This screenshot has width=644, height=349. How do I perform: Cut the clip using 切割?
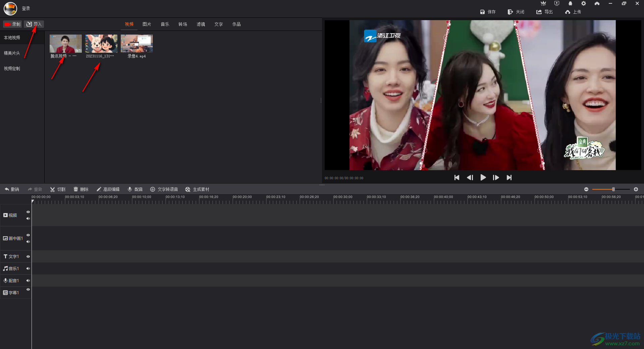click(58, 189)
